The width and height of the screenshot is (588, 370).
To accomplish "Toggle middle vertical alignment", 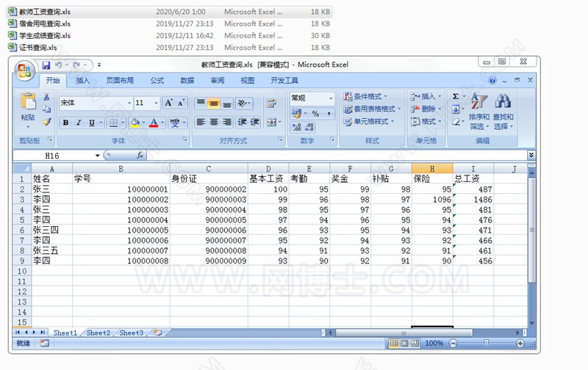I will coord(214,103).
